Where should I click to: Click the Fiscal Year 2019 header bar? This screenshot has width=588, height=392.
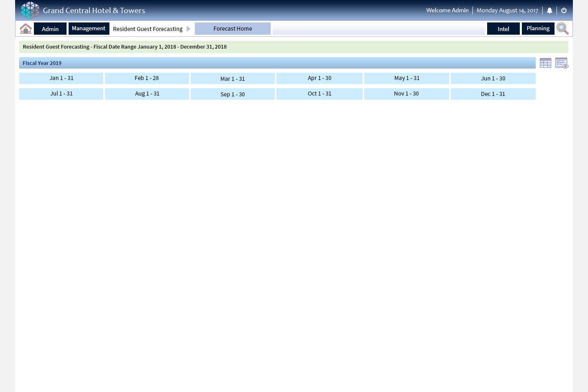277,63
